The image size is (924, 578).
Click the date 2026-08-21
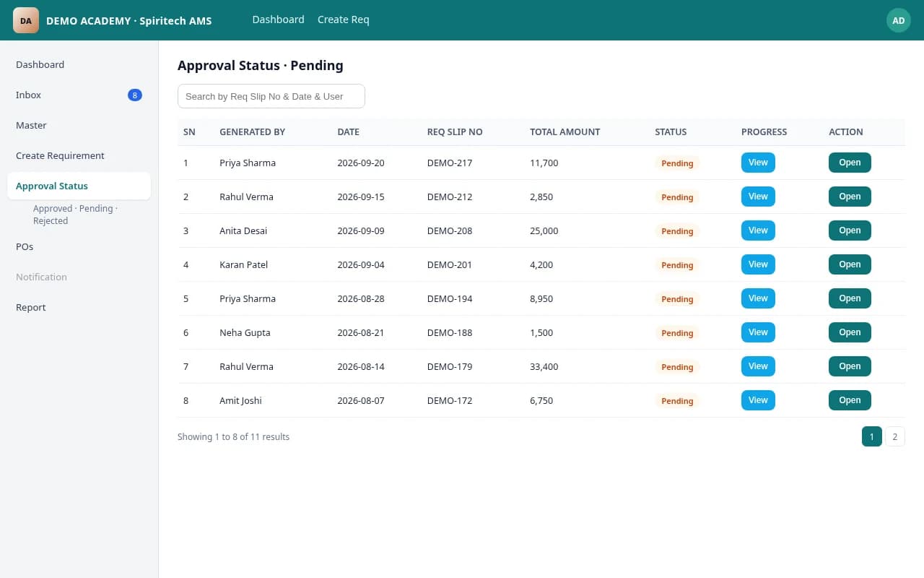point(361,333)
